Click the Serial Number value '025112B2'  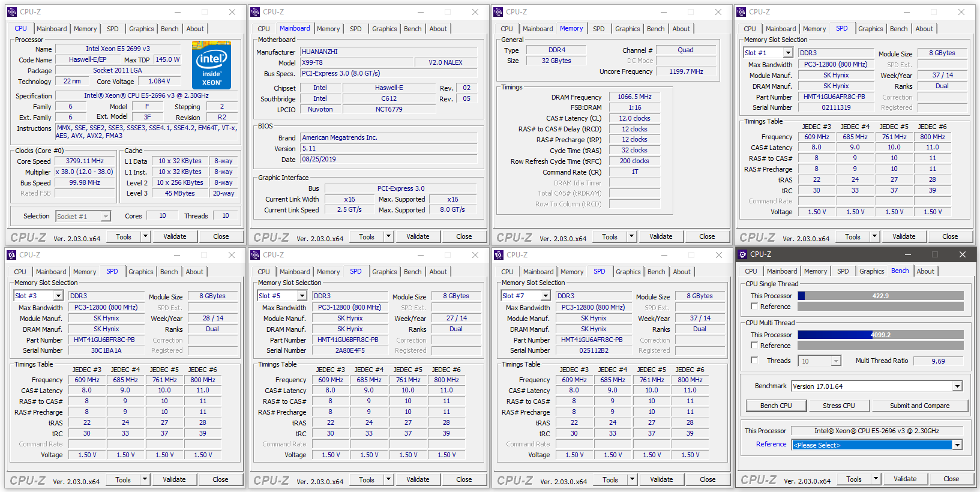pyautogui.click(x=594, y=351)
